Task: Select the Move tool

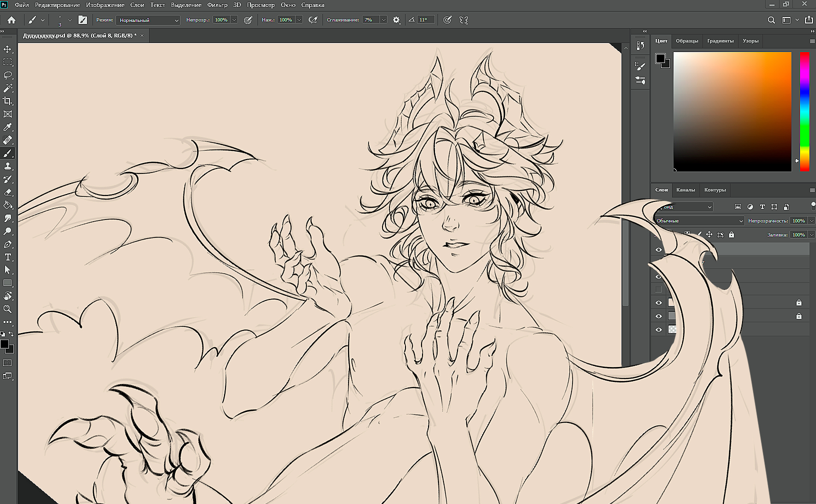Action: (7, 49)
